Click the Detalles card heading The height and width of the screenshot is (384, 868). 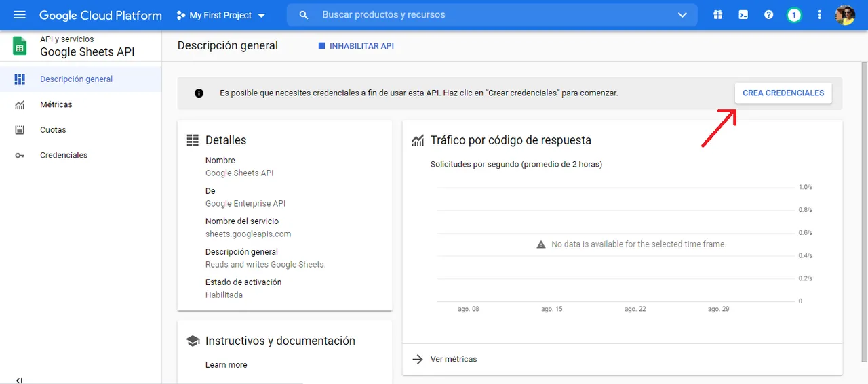[226, 140]
